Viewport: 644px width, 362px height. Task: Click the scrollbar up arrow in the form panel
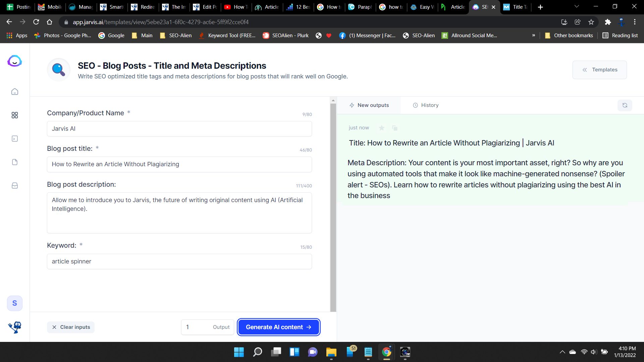333,100
